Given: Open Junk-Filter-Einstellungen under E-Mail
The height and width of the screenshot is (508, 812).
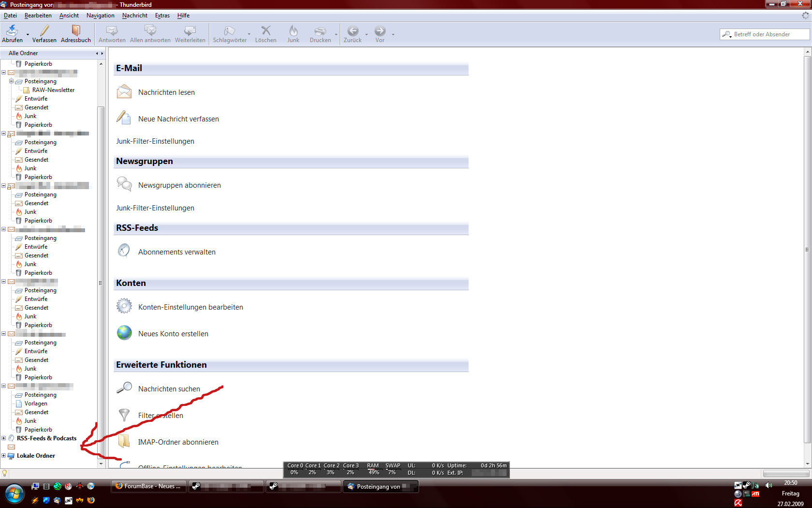Looking at the screenshot, I should pyautogui.click(x=155, y=141).
